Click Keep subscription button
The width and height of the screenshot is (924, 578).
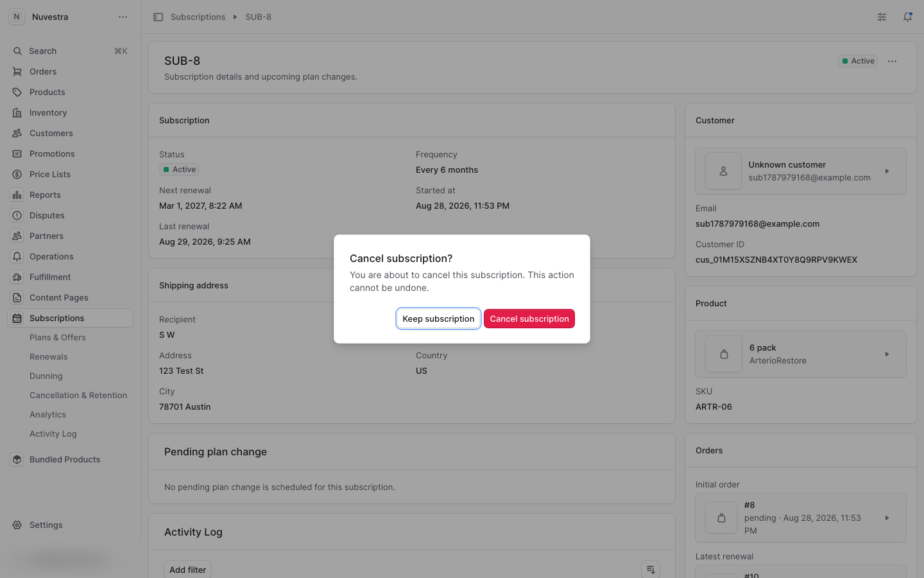click(438, 319)
